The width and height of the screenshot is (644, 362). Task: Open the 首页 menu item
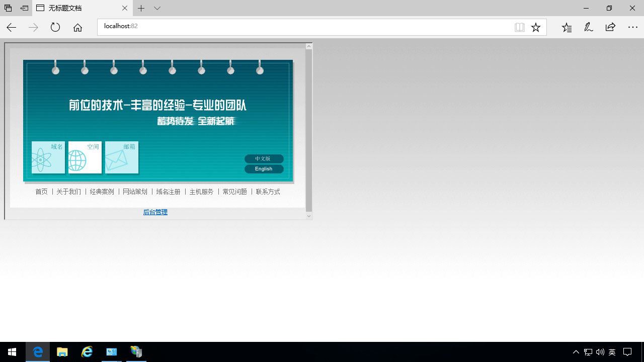pos(41,192)
